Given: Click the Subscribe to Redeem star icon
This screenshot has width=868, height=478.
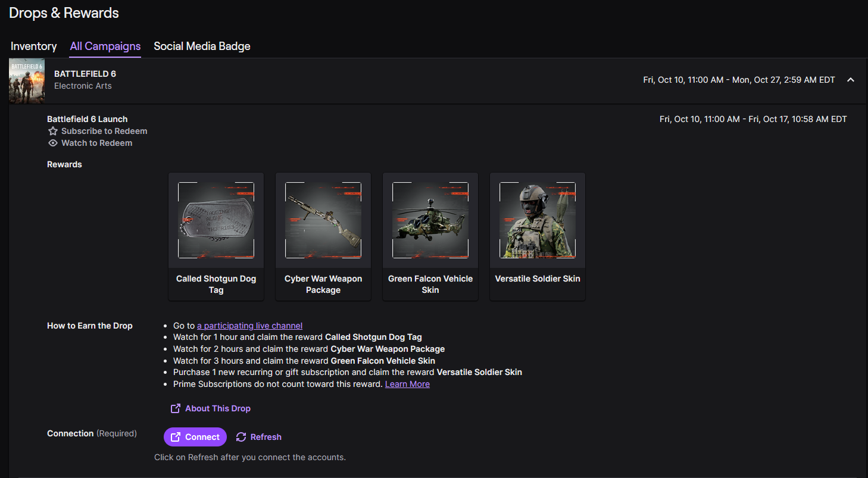Looking at the screenshot, I should (x=53, y=131).
